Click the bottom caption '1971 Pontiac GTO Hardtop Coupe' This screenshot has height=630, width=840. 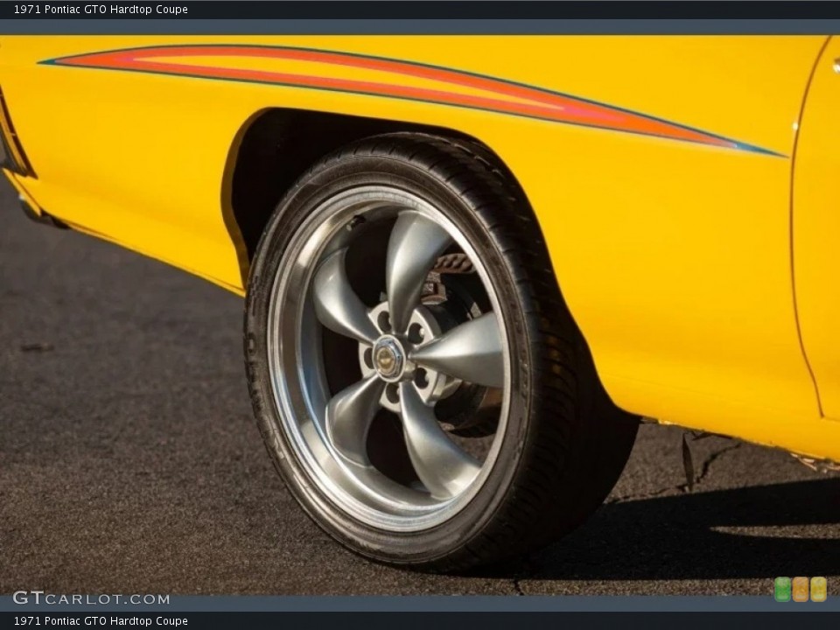tap(101, 621)
